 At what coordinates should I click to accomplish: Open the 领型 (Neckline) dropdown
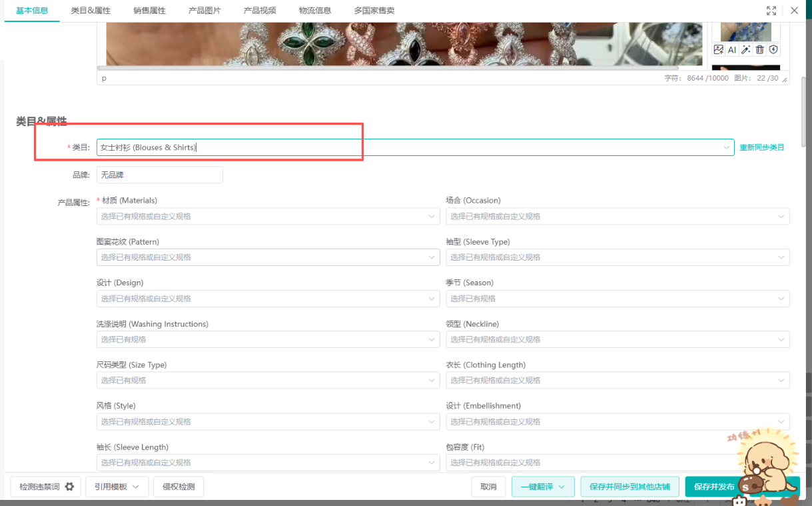(x=617, y=339)
